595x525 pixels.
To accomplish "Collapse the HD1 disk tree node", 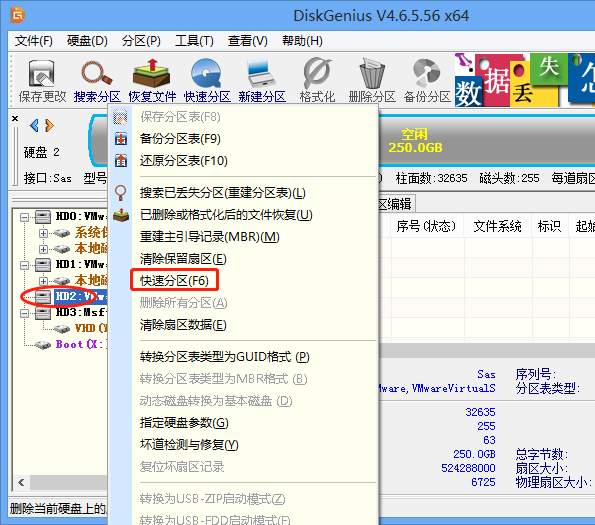I will coord(25,265).
